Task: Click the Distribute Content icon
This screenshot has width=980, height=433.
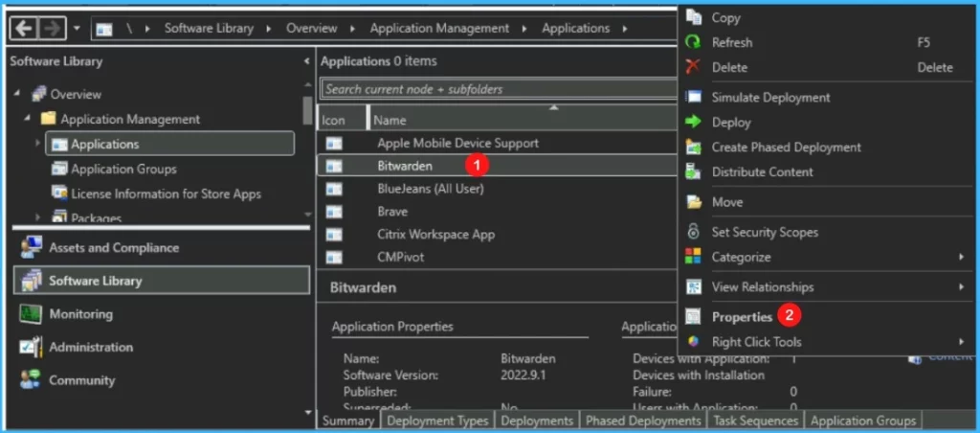Action: tap(693, 171)
